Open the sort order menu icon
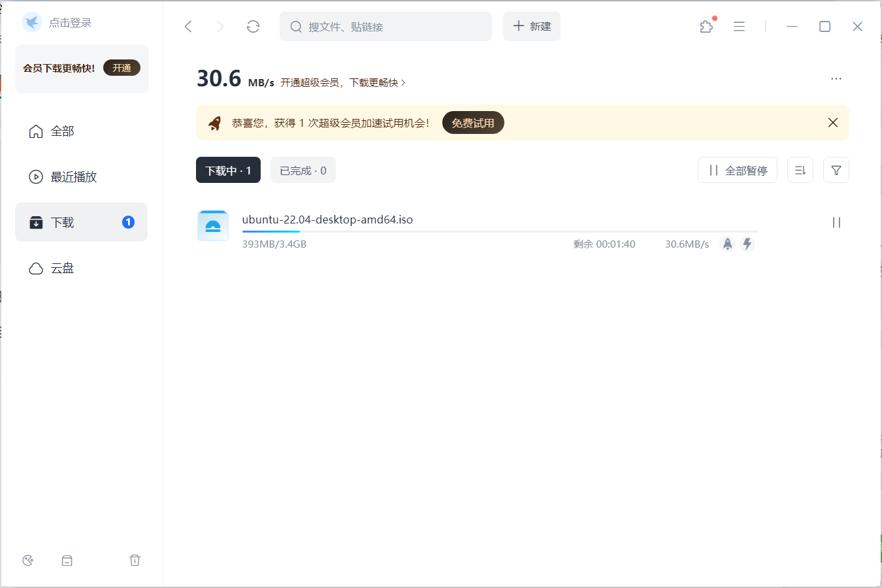 (x=800, y=171)
